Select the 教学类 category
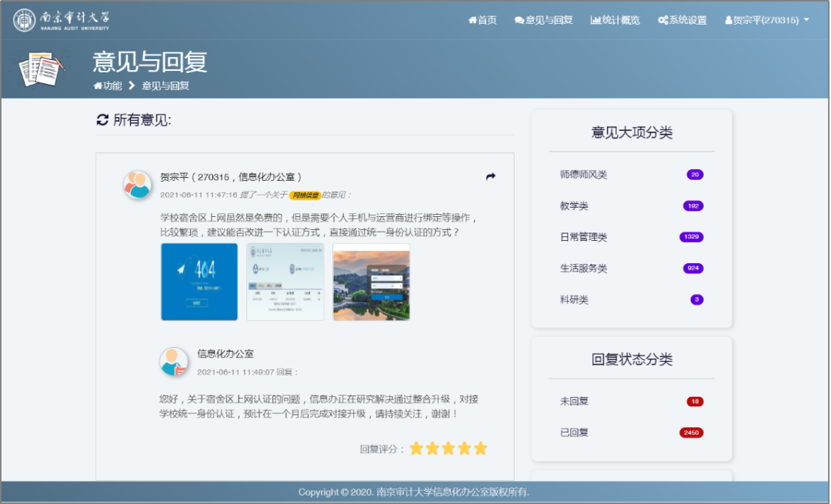 point(574,206)
